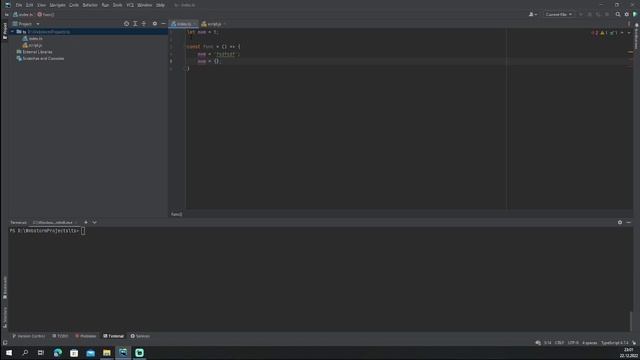Screen dimensions: 640x360
Task: Click UTF-8 encoding in status bar
Action: click(x=573, y=343)
